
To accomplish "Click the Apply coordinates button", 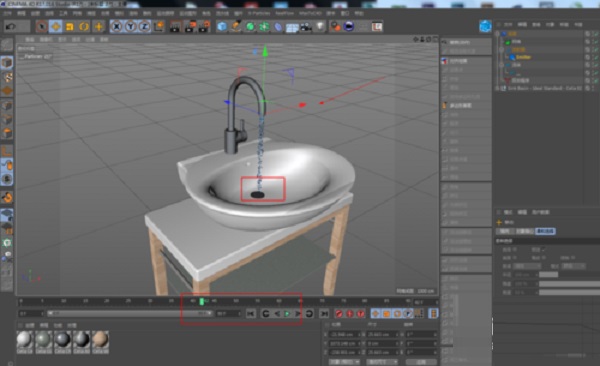I will 421,361.
